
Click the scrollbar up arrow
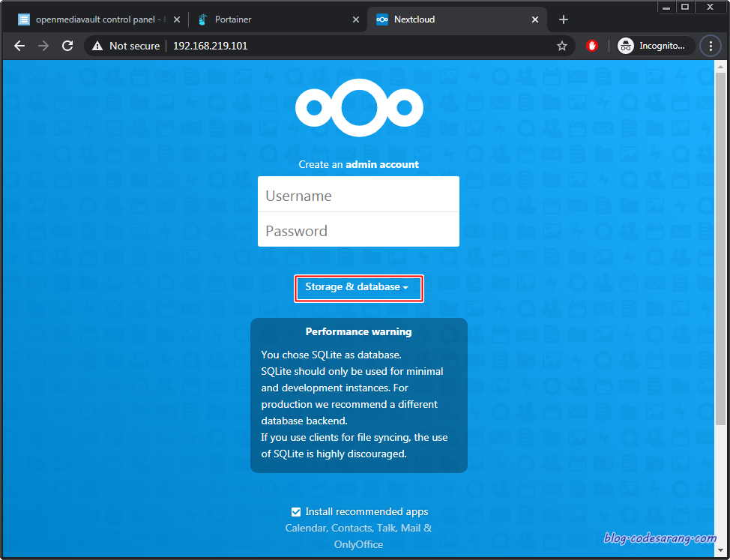[720, 67]
